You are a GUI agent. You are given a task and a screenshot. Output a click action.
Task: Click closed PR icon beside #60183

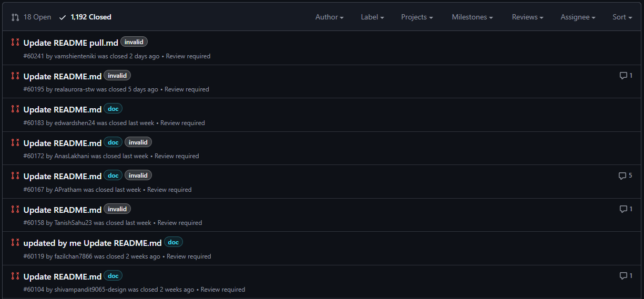pos(15,109)
